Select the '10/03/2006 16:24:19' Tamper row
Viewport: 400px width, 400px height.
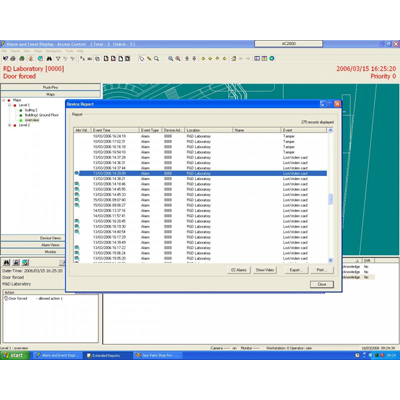tap(200, 136)
